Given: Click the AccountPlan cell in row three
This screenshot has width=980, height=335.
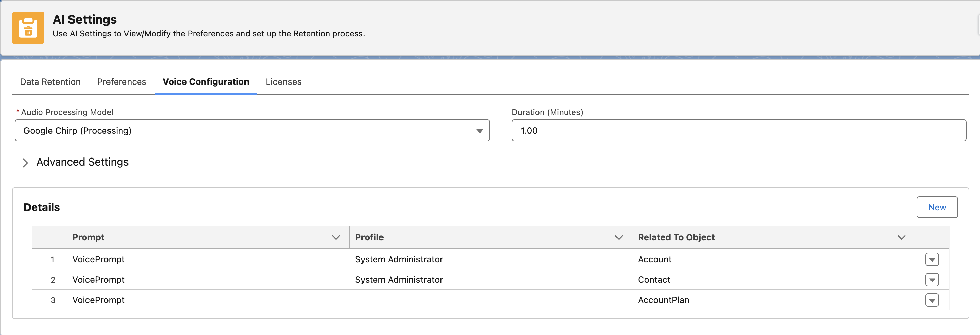Looking at the screenshot, I should click(663, 300).
